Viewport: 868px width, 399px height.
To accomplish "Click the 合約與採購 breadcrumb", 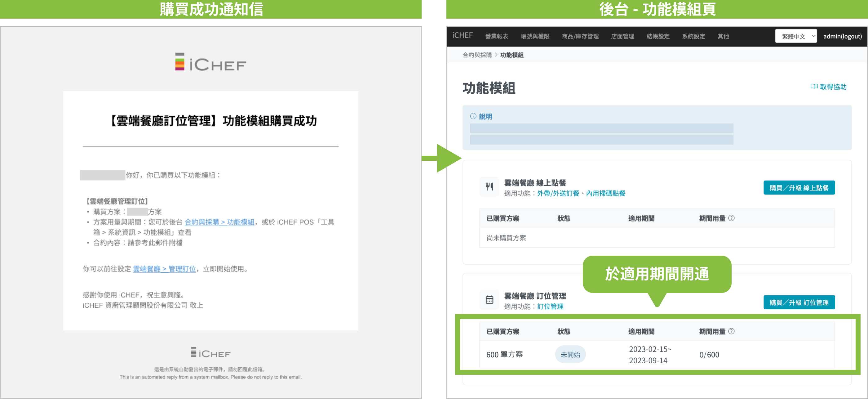I will (477, 55).
